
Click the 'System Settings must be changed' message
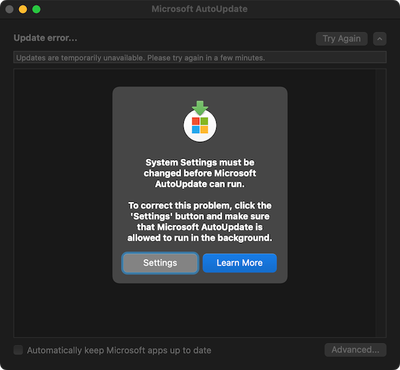pyautogui.click(x=200, y=173)
